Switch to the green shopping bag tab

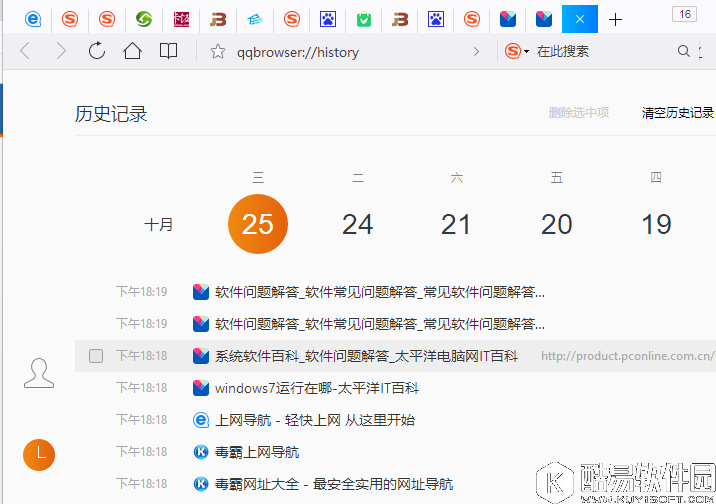364,19
